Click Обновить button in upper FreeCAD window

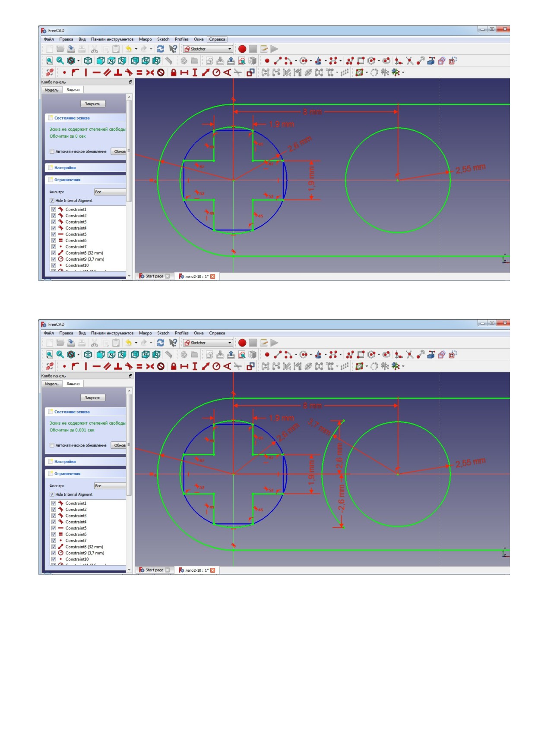point(119,151)
